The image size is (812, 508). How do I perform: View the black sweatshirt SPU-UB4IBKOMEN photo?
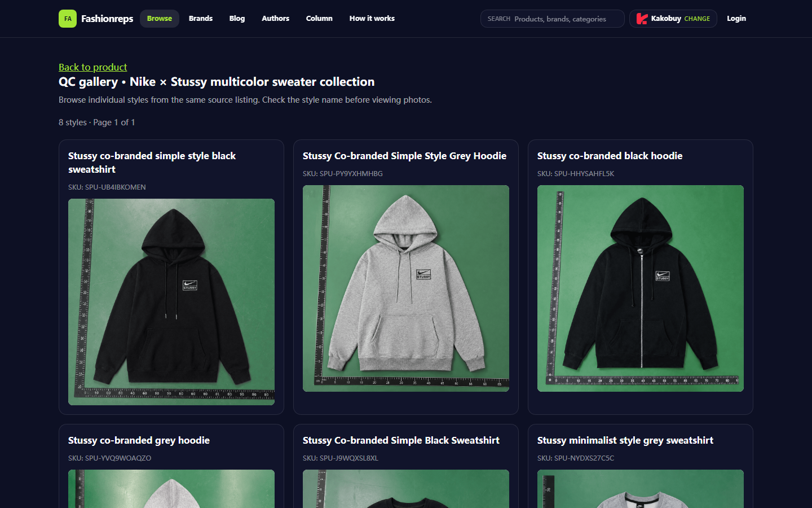click(x=171, y=302)
